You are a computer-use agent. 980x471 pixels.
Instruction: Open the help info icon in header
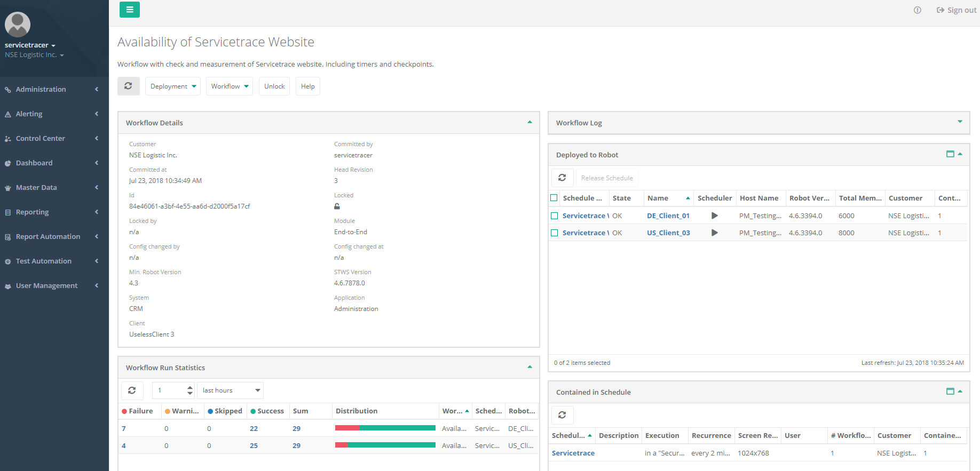tap(917, 10)
